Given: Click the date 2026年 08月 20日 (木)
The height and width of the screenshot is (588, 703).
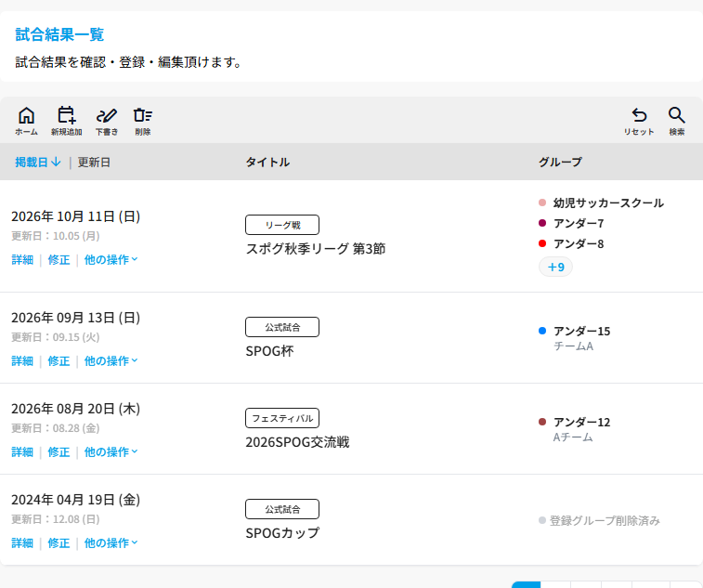Looking at the screenshot, I should click(76, 409).
